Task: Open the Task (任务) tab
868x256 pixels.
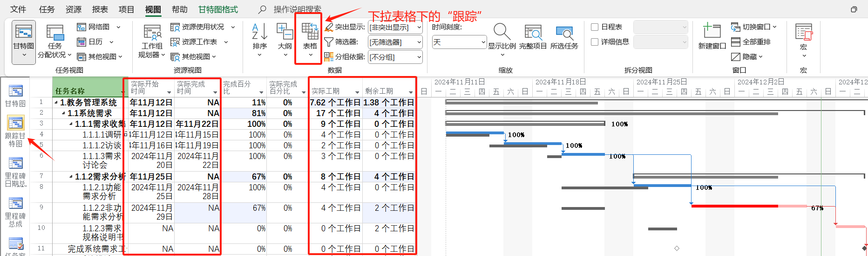Action: click(x=47, y=9)
